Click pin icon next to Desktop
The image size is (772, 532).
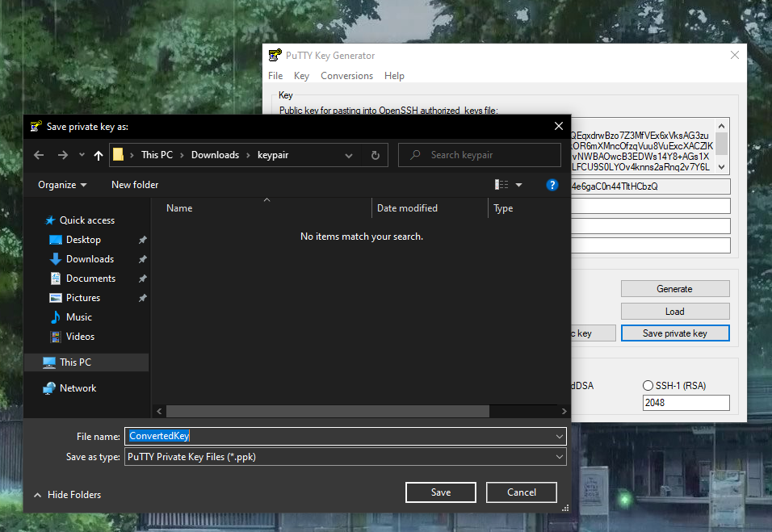(x=143, y=240)
